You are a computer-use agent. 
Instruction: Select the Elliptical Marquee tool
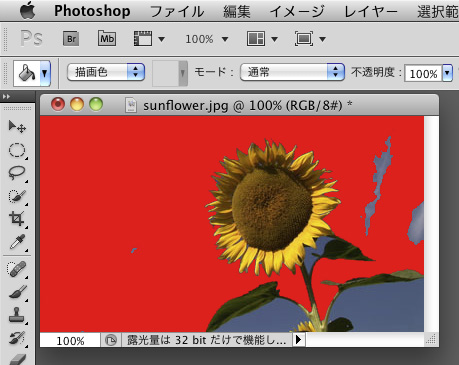point(17,150)
